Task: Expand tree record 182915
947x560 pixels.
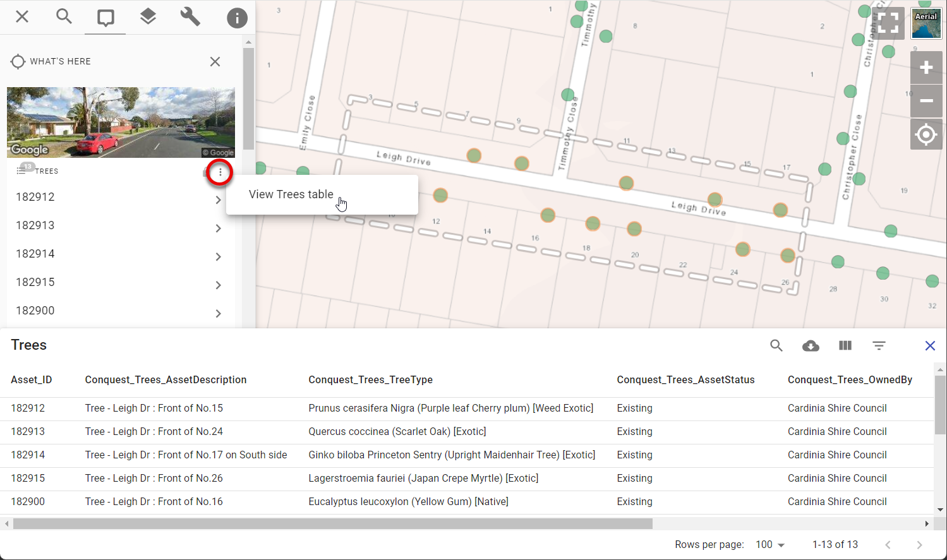Action: point(218,285)
